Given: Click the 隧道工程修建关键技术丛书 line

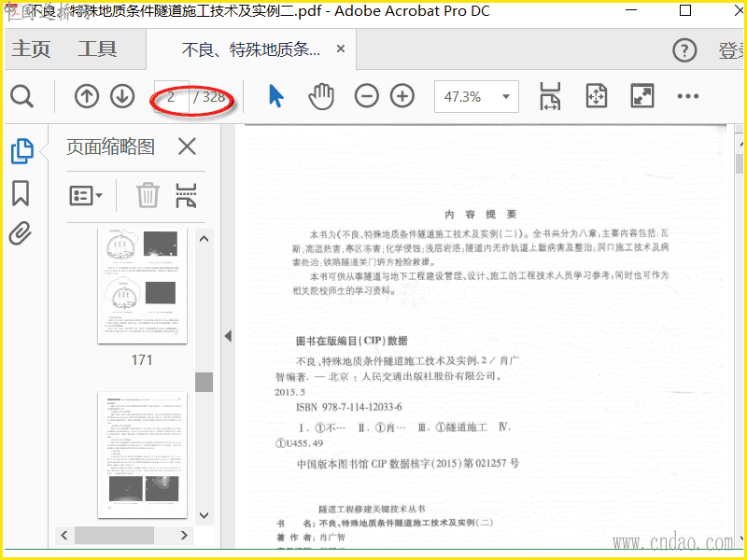Looking at the screenshot, I should click(372, 509).
